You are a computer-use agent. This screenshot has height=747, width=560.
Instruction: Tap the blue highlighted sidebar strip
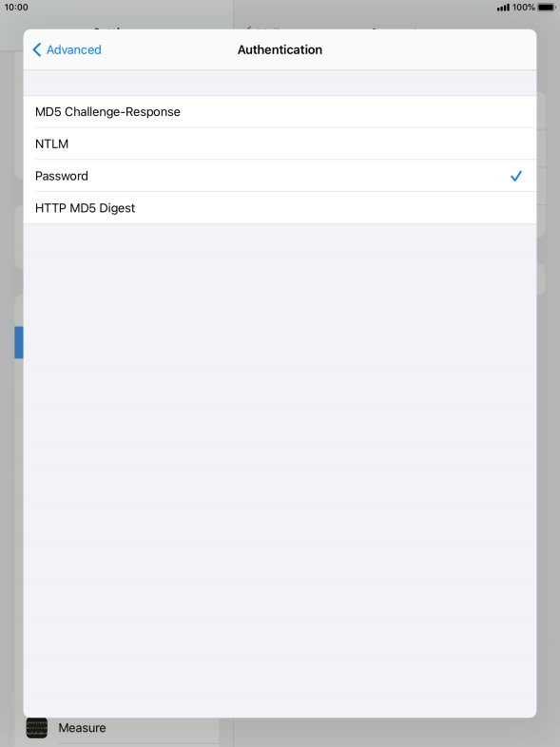pyautogui.click(x=19, y=342)
